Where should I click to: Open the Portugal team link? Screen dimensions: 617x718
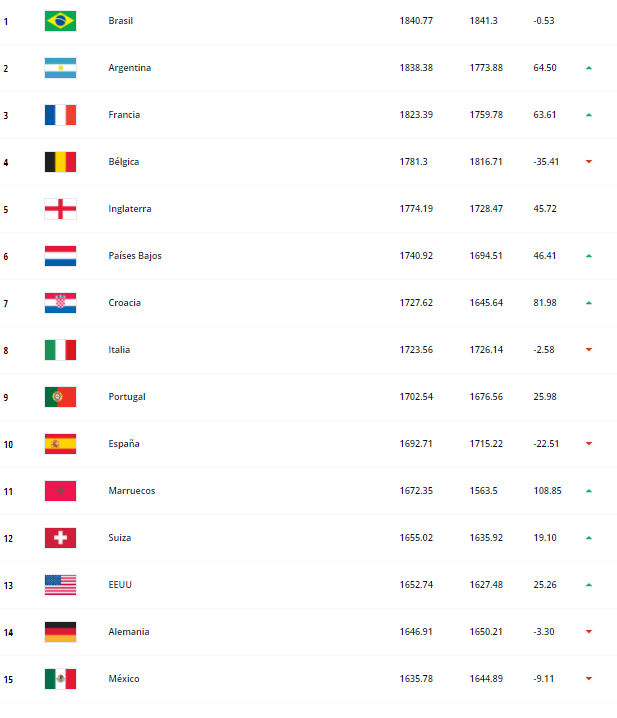pyautogui.click(x=127, y=397)
